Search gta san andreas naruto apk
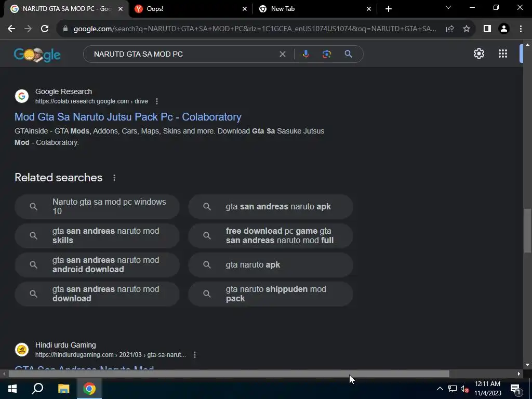Image resolution: width=532 pixels, height=399 pixels. click(x=271, y=207)
